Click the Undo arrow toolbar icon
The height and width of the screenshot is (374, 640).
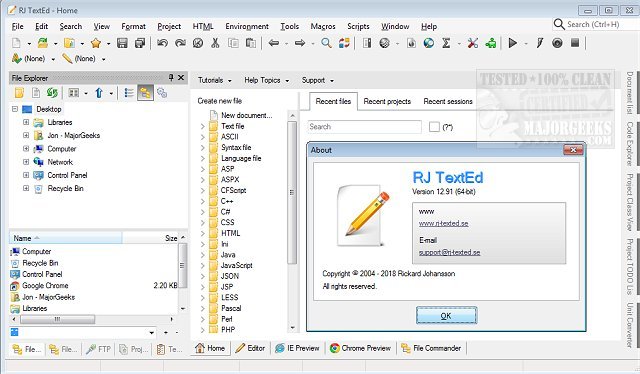(162, 43)
